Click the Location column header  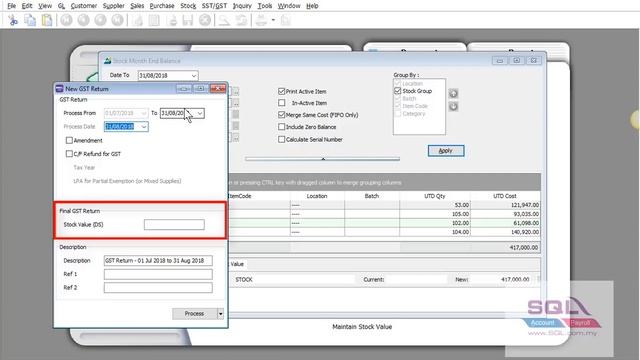click(317, 196)
